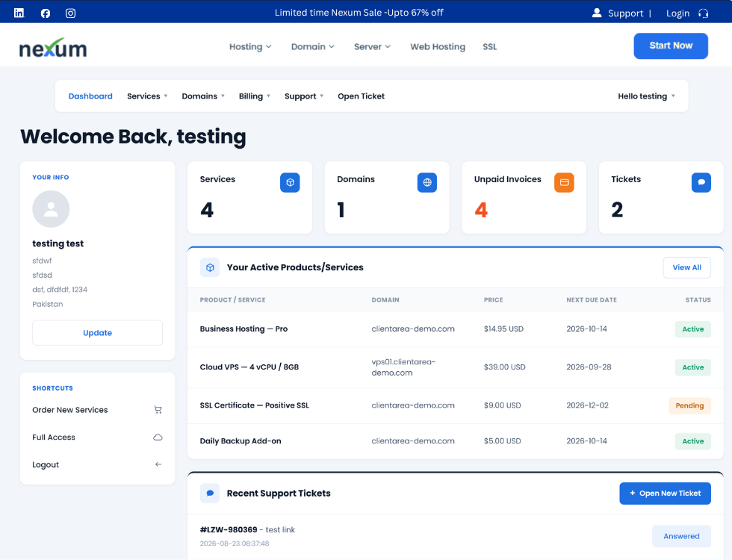Open the Instagram social icon
Screen dimensions: 732x560
tap(70, 13)
